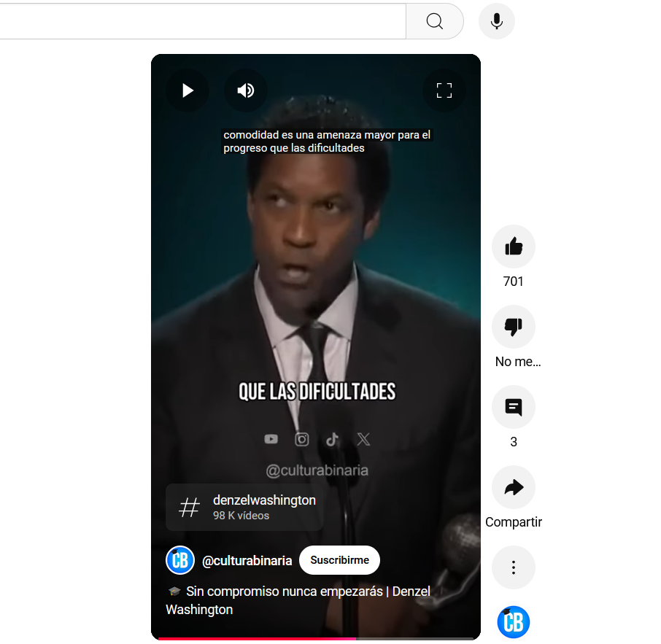Enter fullscreen mode for the Short
Viewport: 661px width, 644px height.
point(444,90)
